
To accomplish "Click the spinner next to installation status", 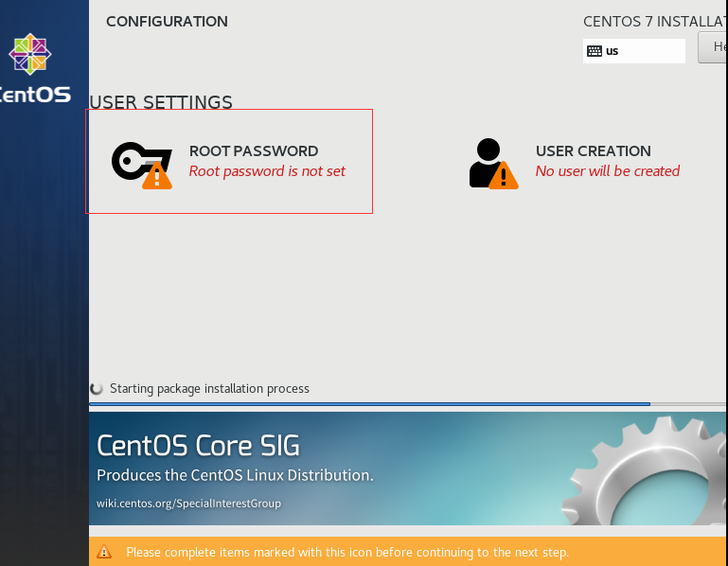I will tap(97, 389).
